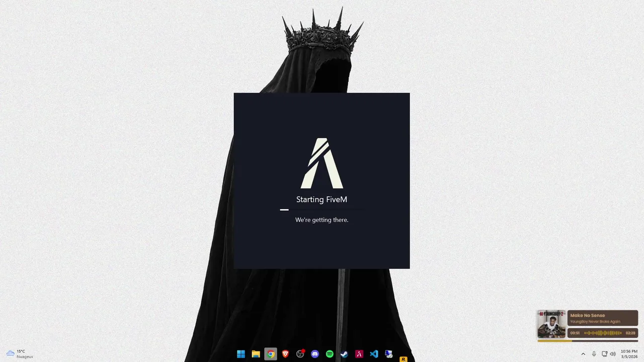
Task: Click the remote computer taskbar icon
Action: 389,354
